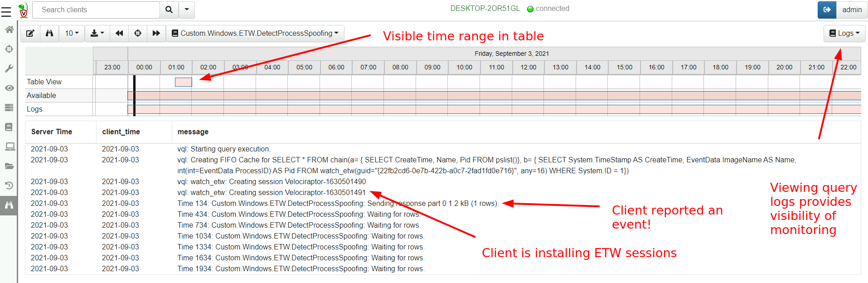Click the 20:00 timeline hour label
This screenshot has width=868, height=283.
click(785, 67)
